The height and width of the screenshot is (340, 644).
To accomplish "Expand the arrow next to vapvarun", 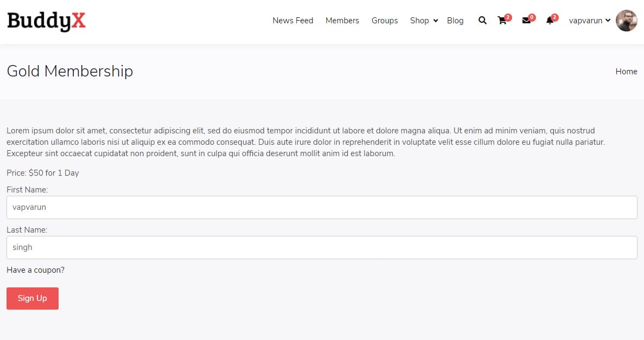I will [x=608, y=21].
